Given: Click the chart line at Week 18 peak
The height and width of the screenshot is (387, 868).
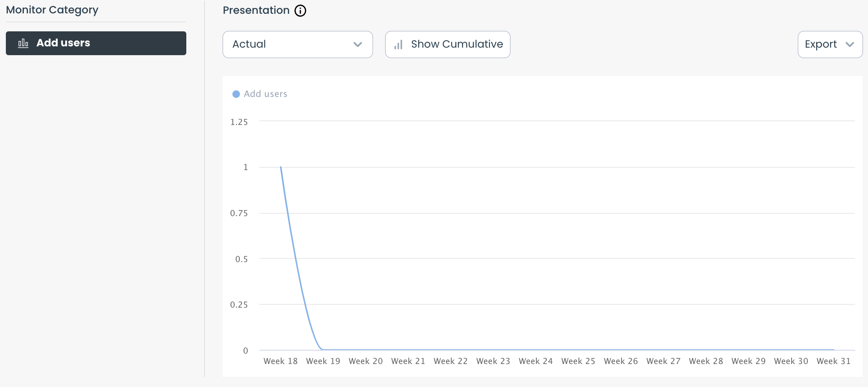Looking at the screenshot, I should click(280, 167).
